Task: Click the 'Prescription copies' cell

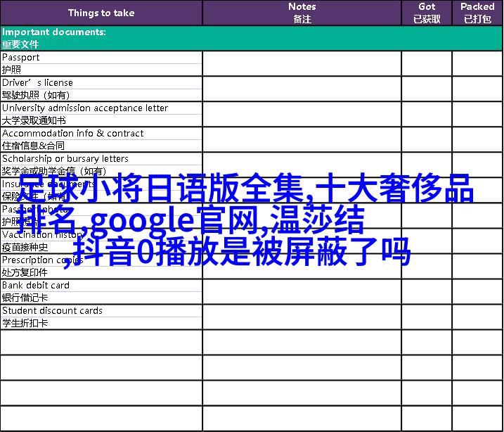Action: 101,260
